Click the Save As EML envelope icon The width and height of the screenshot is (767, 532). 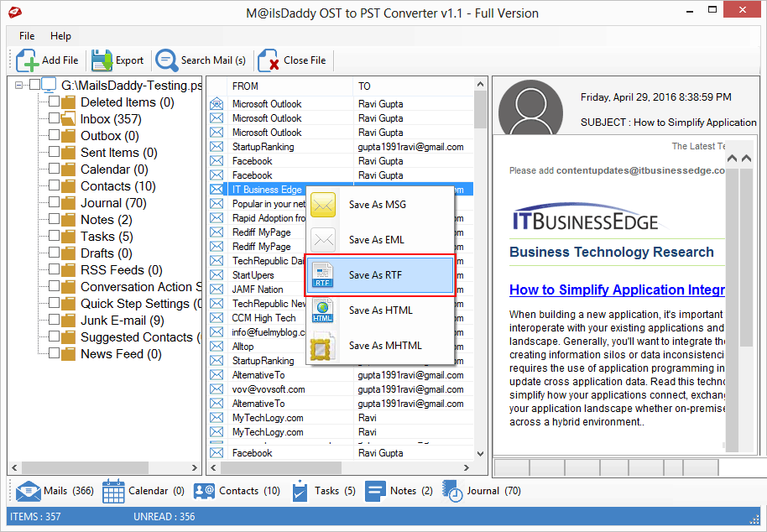point(323,240)
